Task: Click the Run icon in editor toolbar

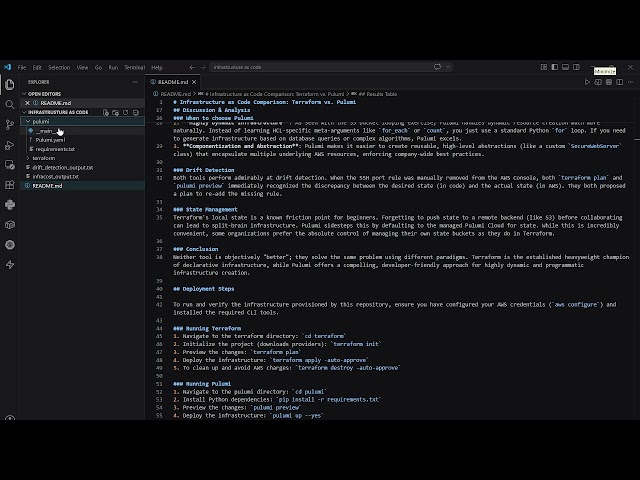Action: point(587,82)
